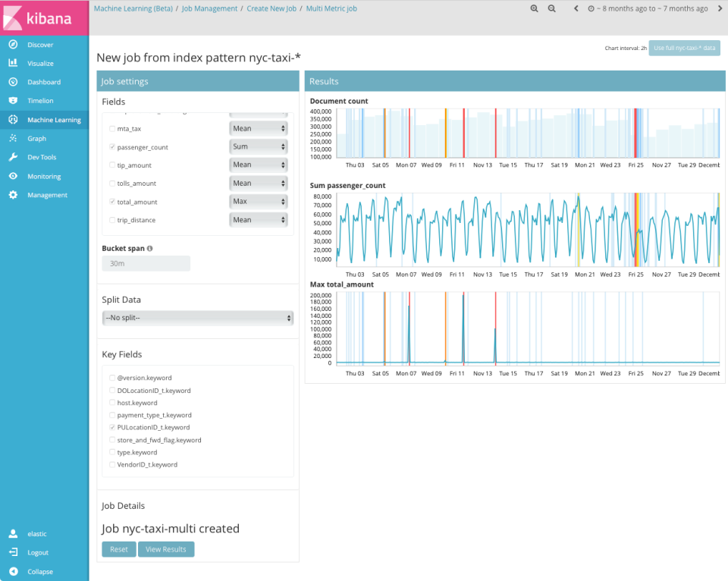Screen dimensions: 728x581
Task: Open the Sum dropdown next to passenger_count
Action: (258, 146)
